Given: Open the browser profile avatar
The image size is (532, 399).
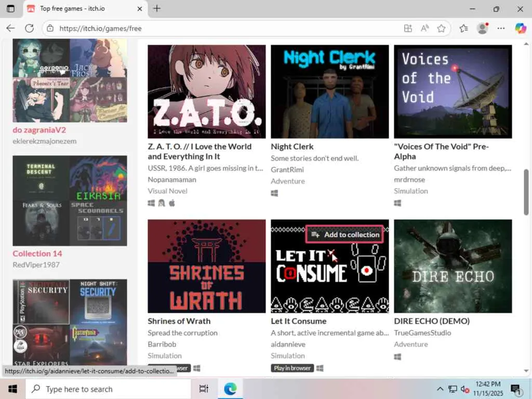Looking at the screenshot, I should pyautogui.click(x=482, y=29).
